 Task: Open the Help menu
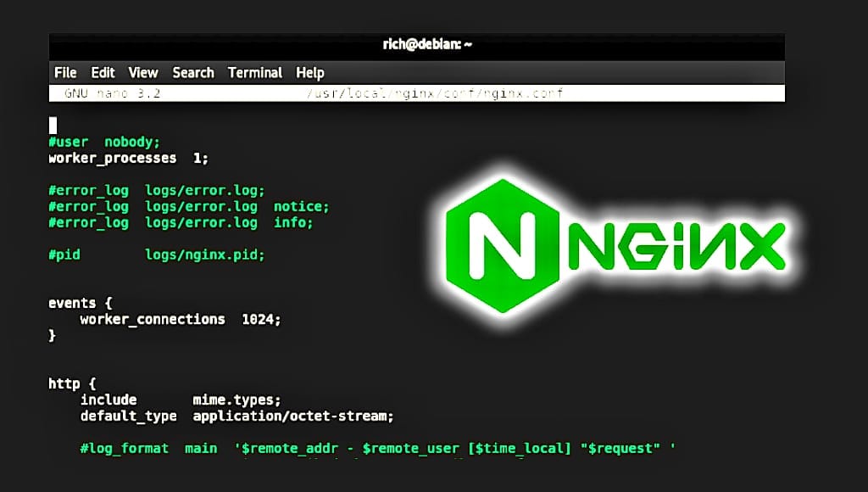310,73
